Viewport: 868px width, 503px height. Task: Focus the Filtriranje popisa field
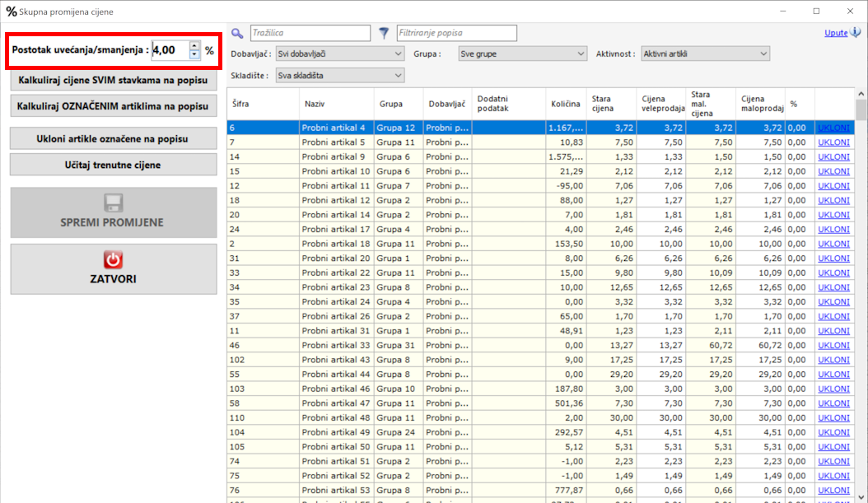[x=457, y=33]
